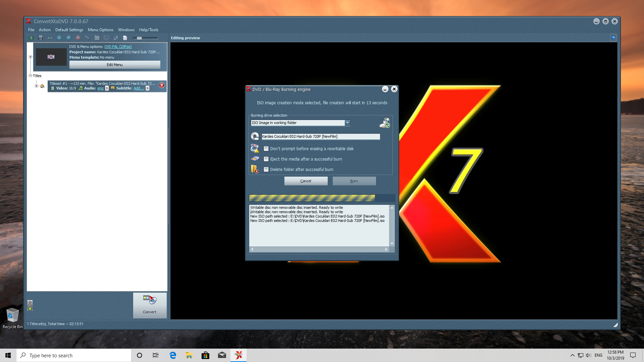This screenshot has height=362, width=644.
Task: Open the Action menu
Action: click(45, 30)
